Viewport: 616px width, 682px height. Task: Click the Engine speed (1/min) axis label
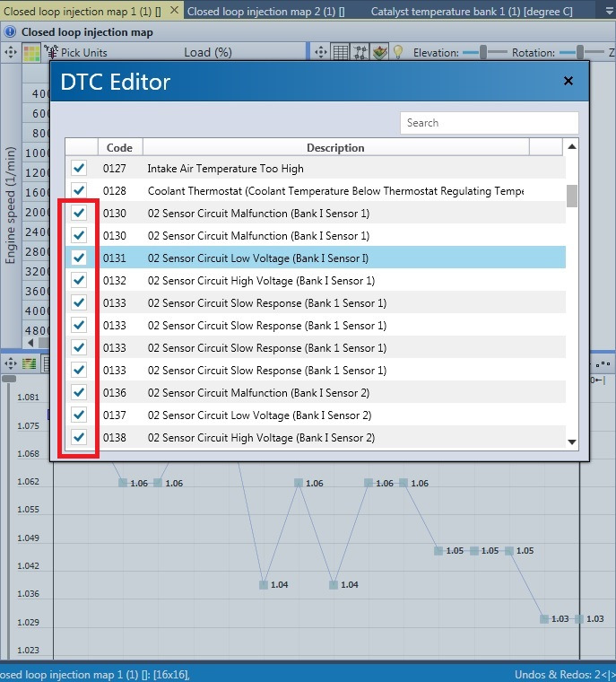(10, 205)
